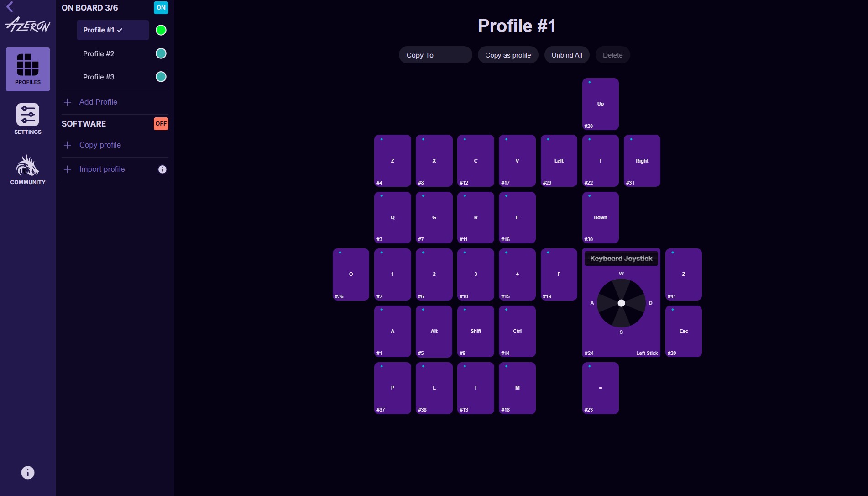Open the Keyboard Joystick type selector
The height and width of the screenshot is (496, 868).
click(x=621, y=259)
